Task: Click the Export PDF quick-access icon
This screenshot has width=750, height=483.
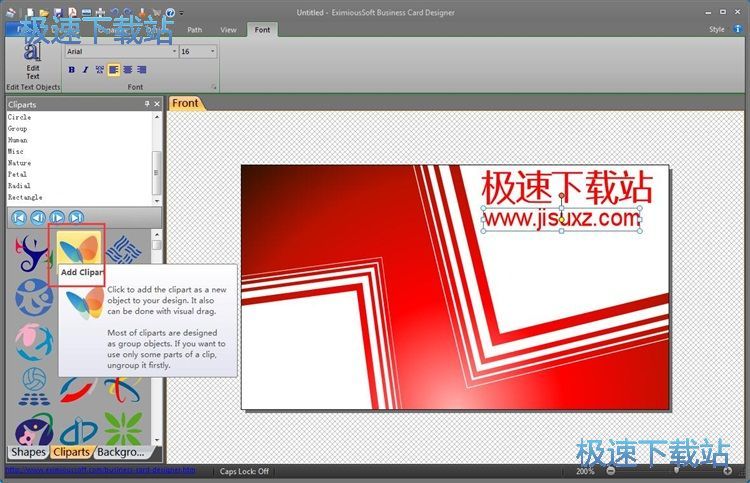Action: pos(72,12)
